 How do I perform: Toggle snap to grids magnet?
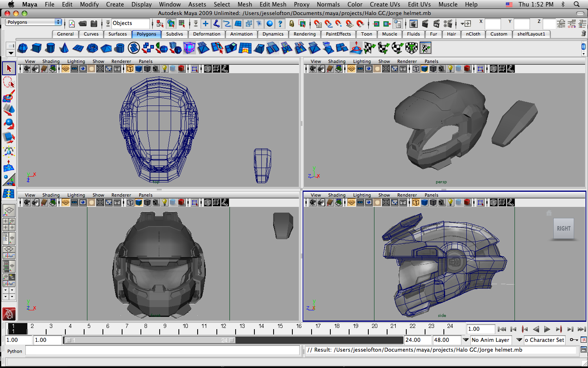point(318,24)
